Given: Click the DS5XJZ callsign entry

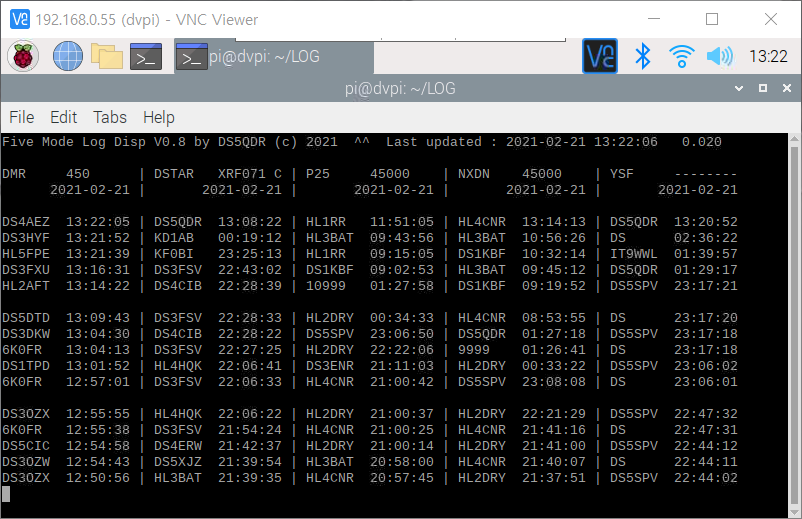Looking at the screenshot, I should pos(177,462).
